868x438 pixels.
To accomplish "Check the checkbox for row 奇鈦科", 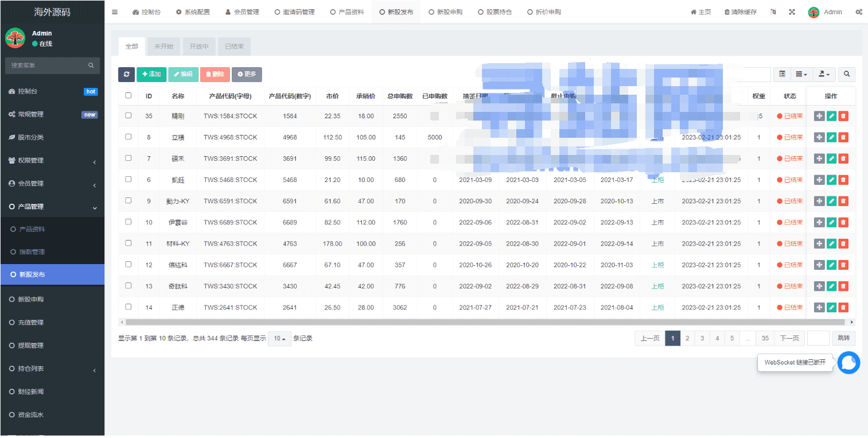I will [x=129, y=285].
